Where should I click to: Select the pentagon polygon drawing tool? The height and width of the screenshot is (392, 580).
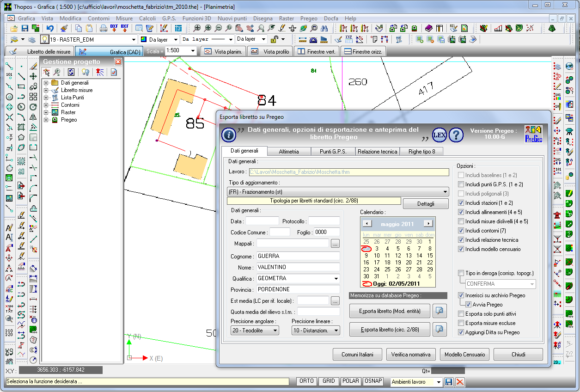(21, 137)
